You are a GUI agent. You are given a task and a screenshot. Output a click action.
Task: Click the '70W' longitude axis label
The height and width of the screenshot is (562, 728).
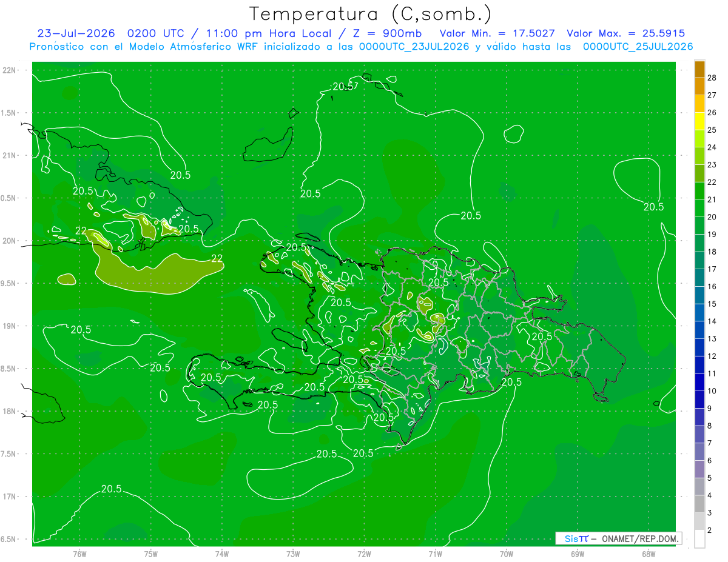(507, 554)
